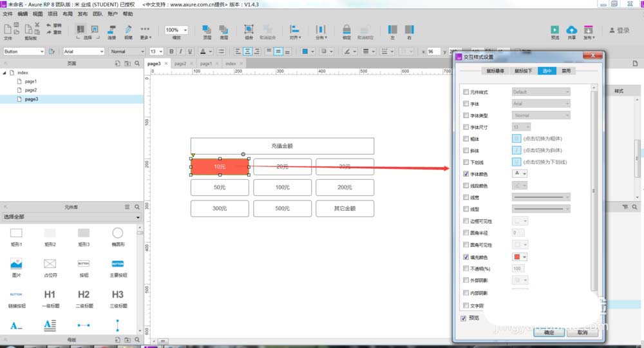Click the Share cloud icon
The height and width of the screenshot is (348, 644).
[x=572, y=30]
